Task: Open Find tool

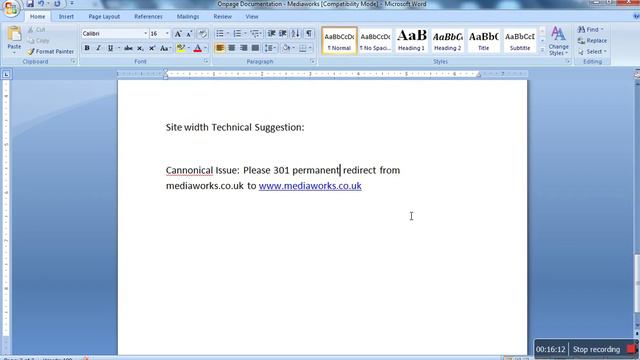Action: click(x=591, y=30)
